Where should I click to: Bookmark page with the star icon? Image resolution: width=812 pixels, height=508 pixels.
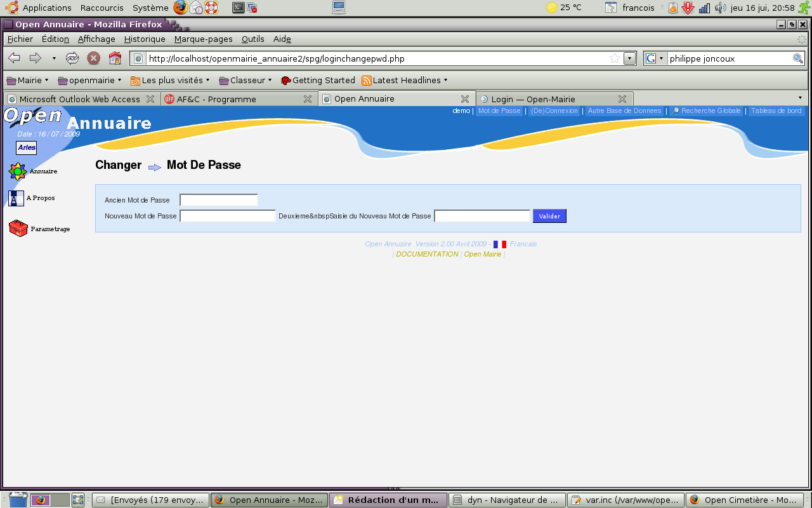pyautogui.click(x=614, y=58)
